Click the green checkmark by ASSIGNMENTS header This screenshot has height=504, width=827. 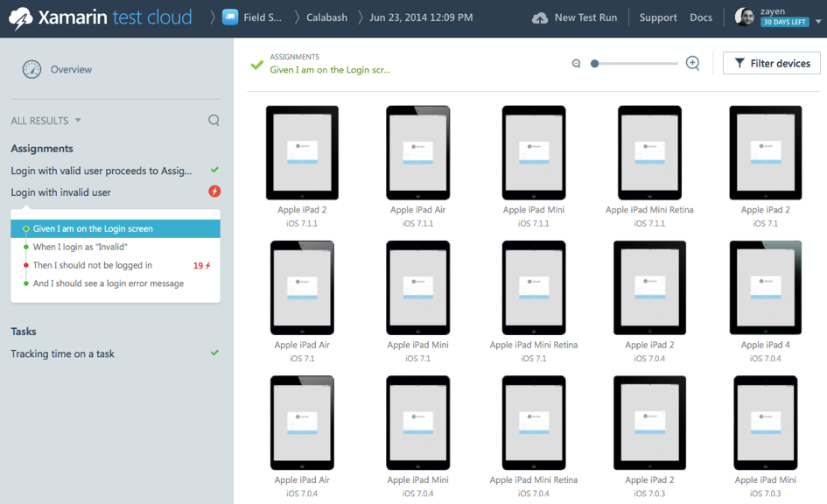[257, 65]
